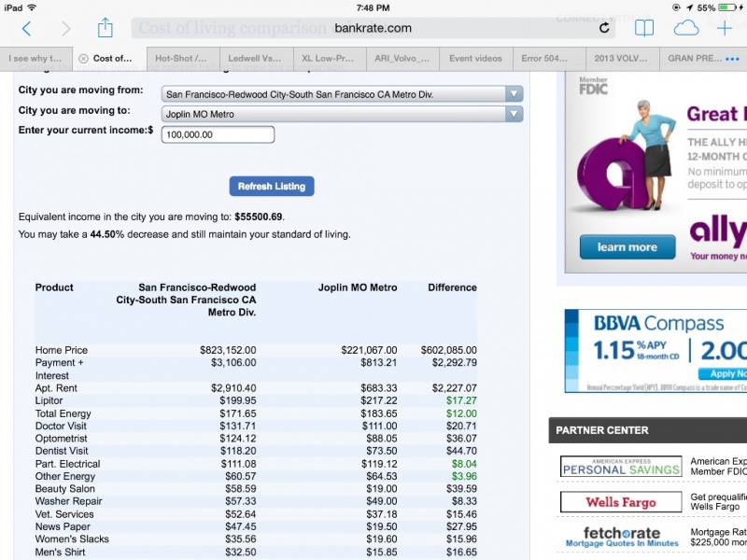Switch to the Hot-Shot tab
This screenshot has height=560, width=747.
tap(183, 59)
